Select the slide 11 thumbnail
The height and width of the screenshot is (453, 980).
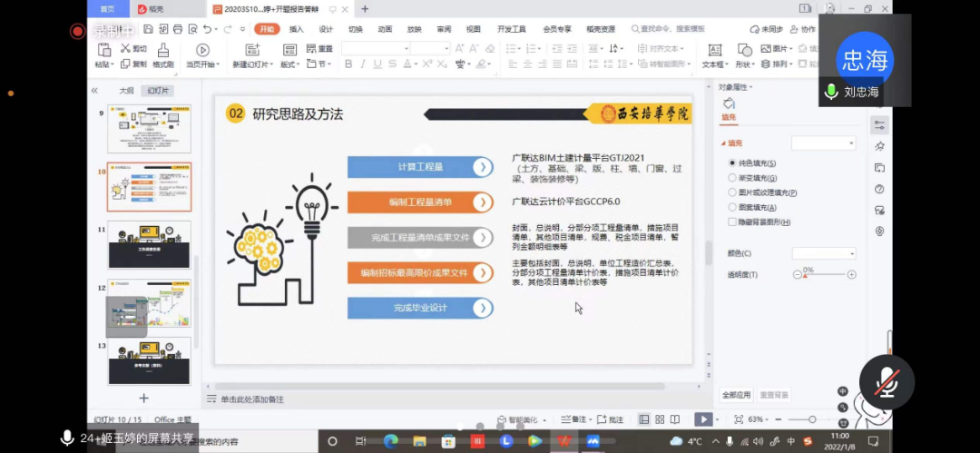[x=150, y=244]
